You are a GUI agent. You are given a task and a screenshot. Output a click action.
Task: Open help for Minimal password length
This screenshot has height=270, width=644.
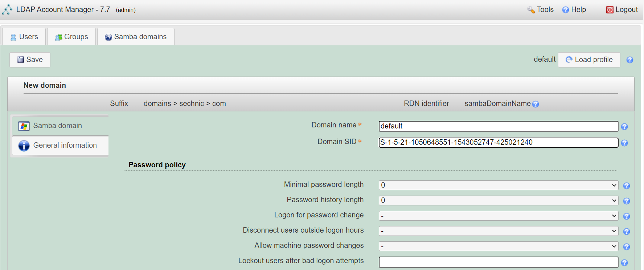click(627, 186)
